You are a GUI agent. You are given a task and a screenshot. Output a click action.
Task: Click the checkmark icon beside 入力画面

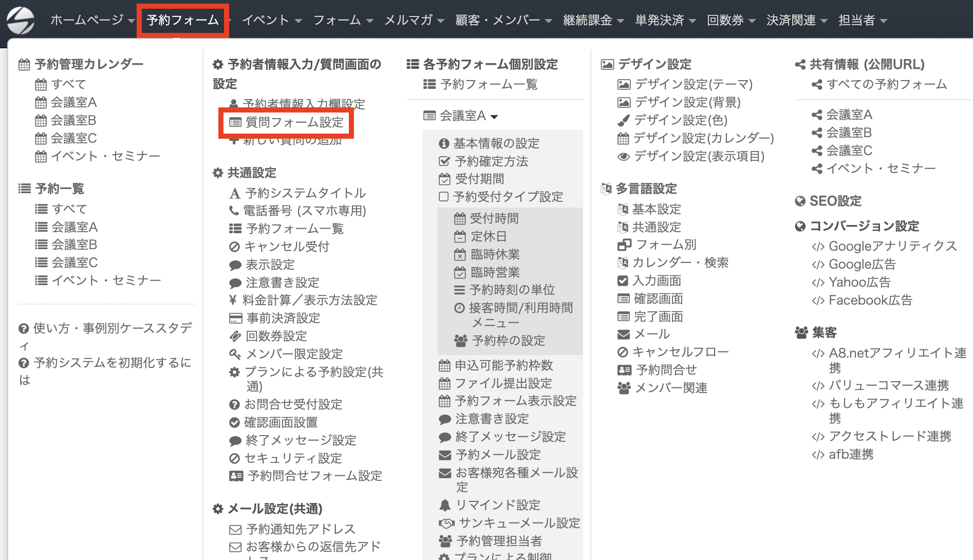click(623, 281)
